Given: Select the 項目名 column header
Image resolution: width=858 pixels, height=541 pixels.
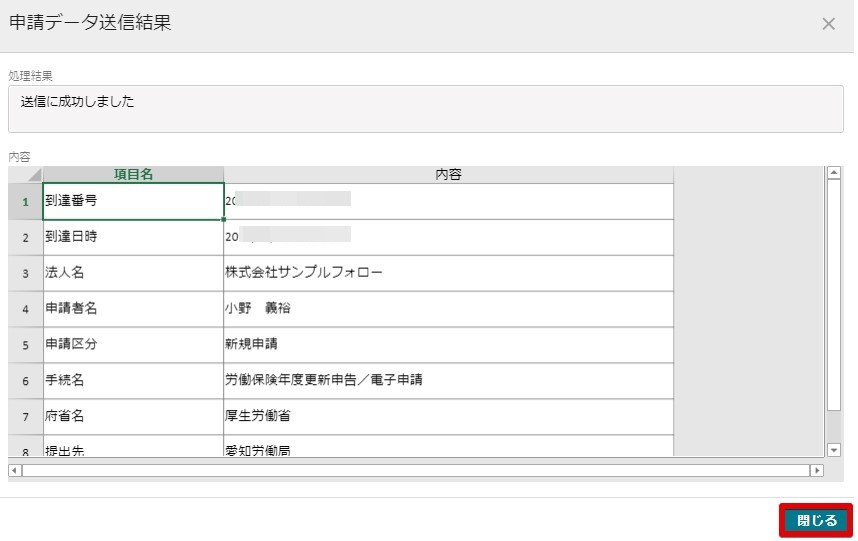Looking at the screenshot, I should (x=134, y=174).
